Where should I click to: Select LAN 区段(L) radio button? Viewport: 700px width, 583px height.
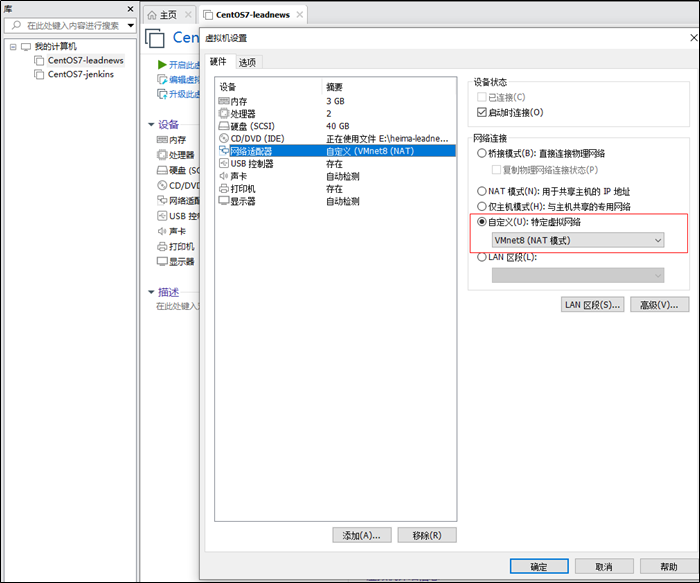click(x=482, y=257)
